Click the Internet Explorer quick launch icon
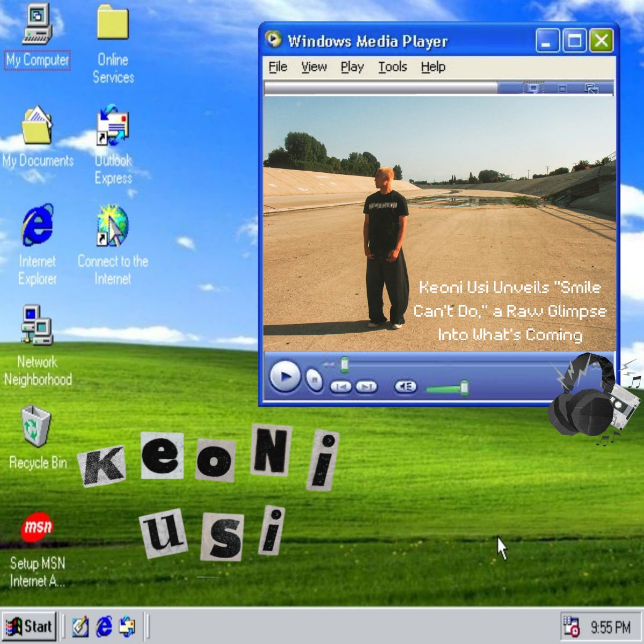644x644 pixels. click(104, 626)
